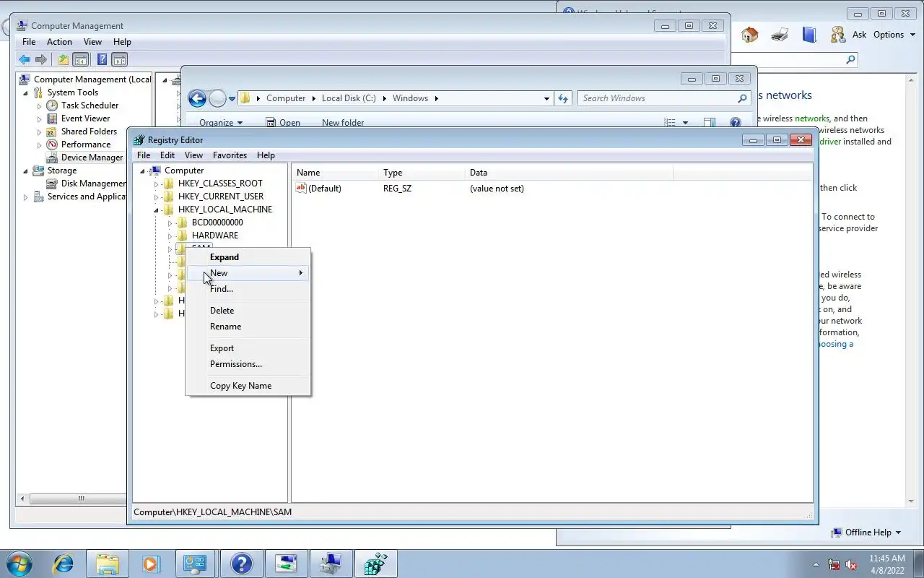
Task: Click the preview pane icon in Explorer
Action: point(710,123)
